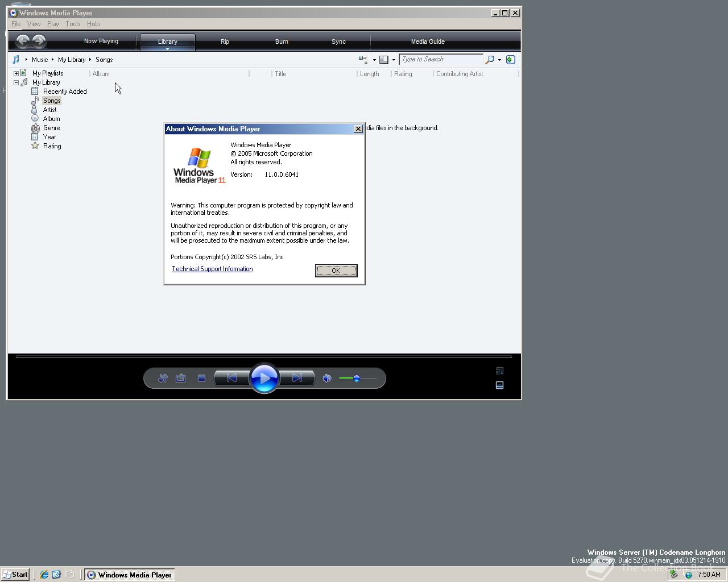Click Music in the breadcrumb
The width and height of the screenshot is (728, 582).
point(40,60)
